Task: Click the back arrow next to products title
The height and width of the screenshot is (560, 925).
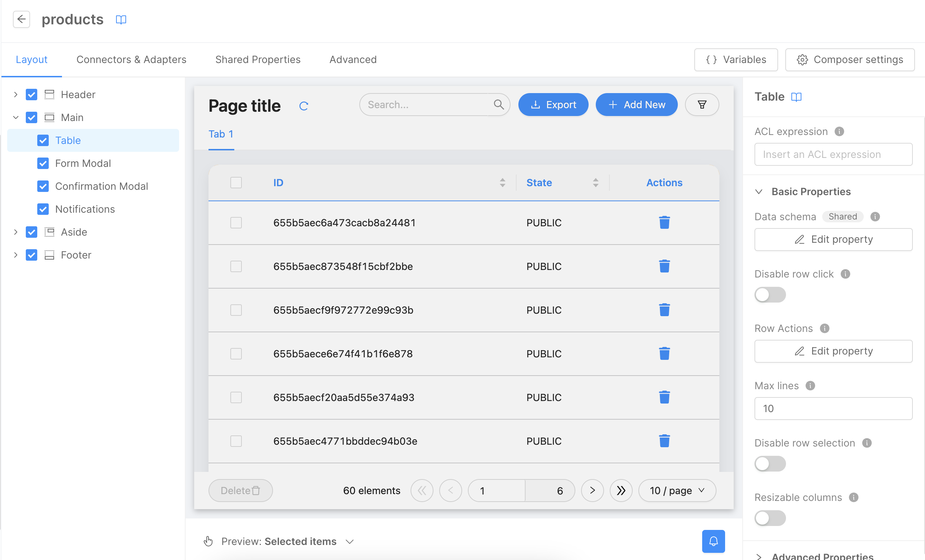Action: coord(21,19)
